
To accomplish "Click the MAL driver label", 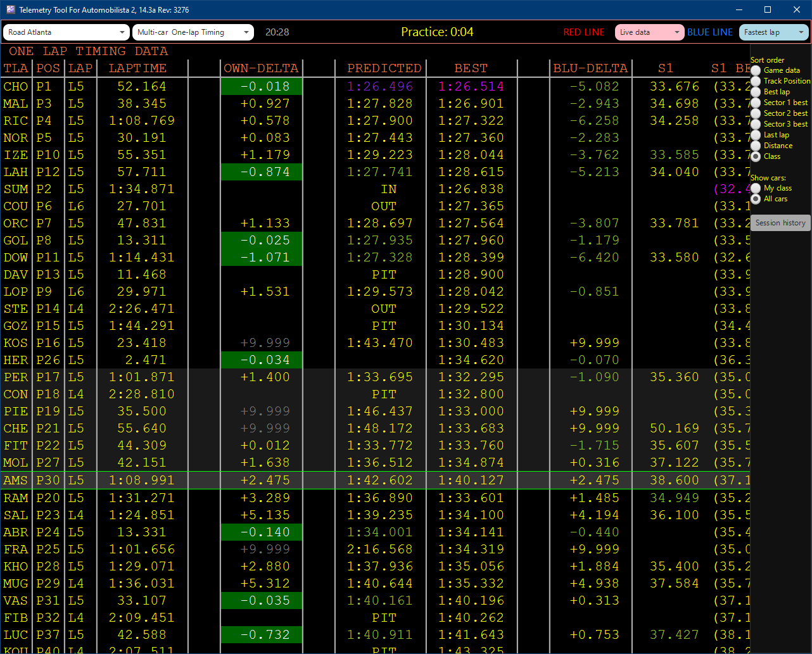I will 16,104.
